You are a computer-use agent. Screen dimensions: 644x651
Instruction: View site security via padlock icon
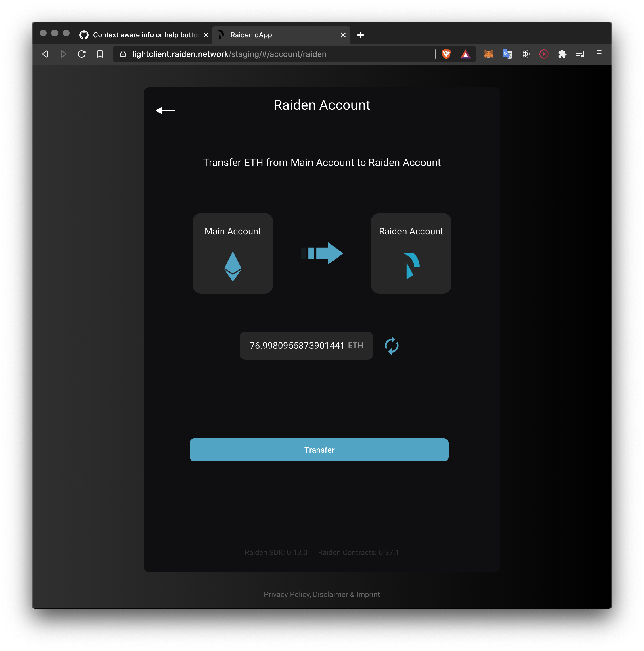pyautogui.click(x=123, y=54)
